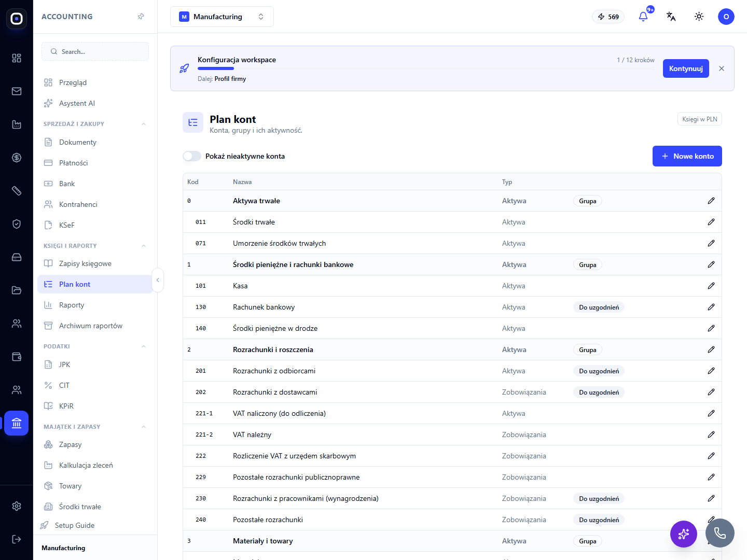Open the Manufacturing workspace dropdown

click(222, 17)
